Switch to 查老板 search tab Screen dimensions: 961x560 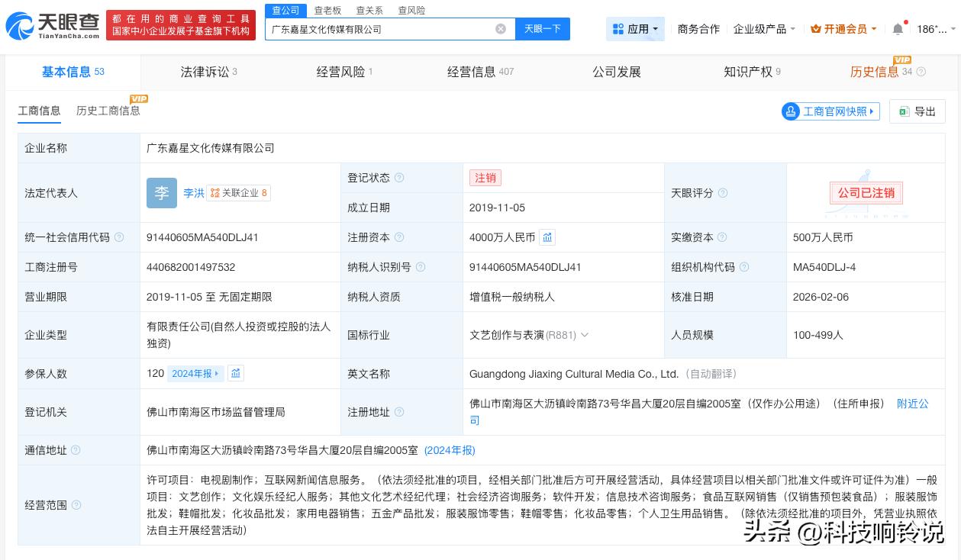pyautogui.click(x=327, y=10)
